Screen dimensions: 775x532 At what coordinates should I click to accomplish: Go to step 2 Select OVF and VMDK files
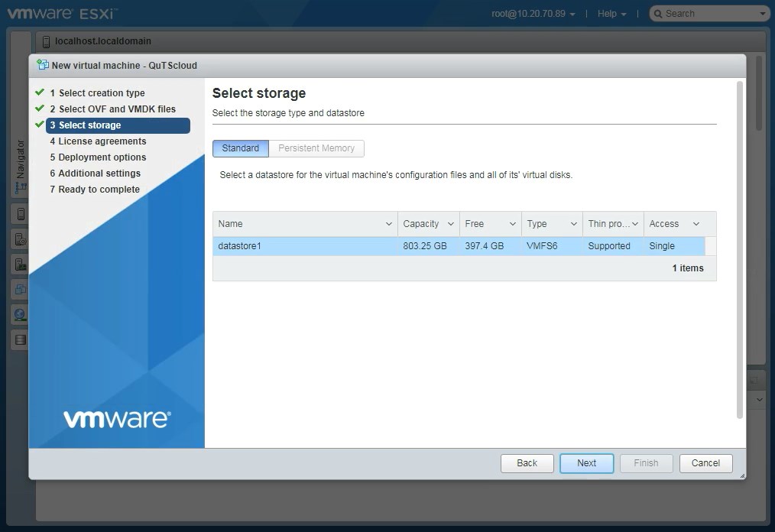[x=112, y=109]
